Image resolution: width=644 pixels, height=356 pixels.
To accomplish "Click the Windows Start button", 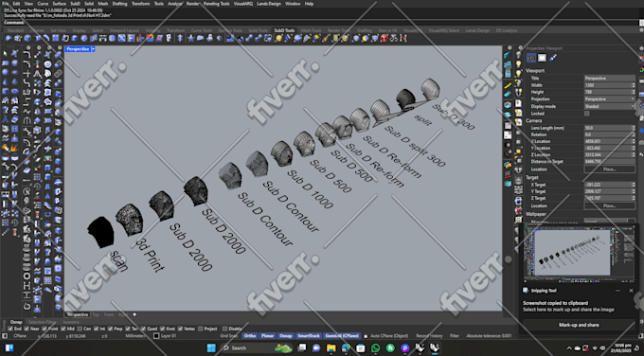I will [x=211, y=348].
